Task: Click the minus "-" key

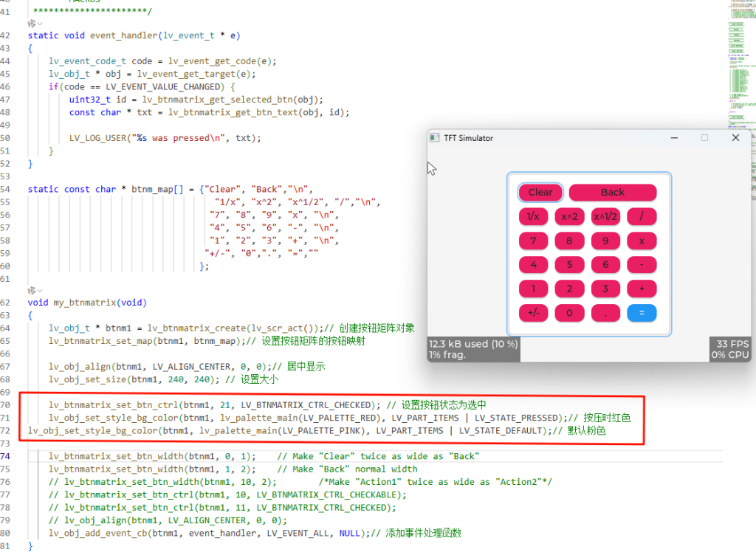Action: pyautogui.click(x=642, y=265)
